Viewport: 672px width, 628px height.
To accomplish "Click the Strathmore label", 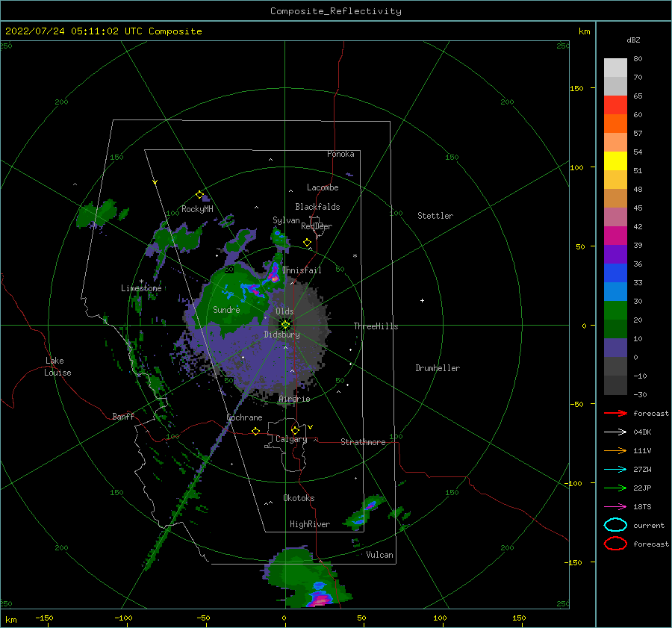I will click(363, 442).
